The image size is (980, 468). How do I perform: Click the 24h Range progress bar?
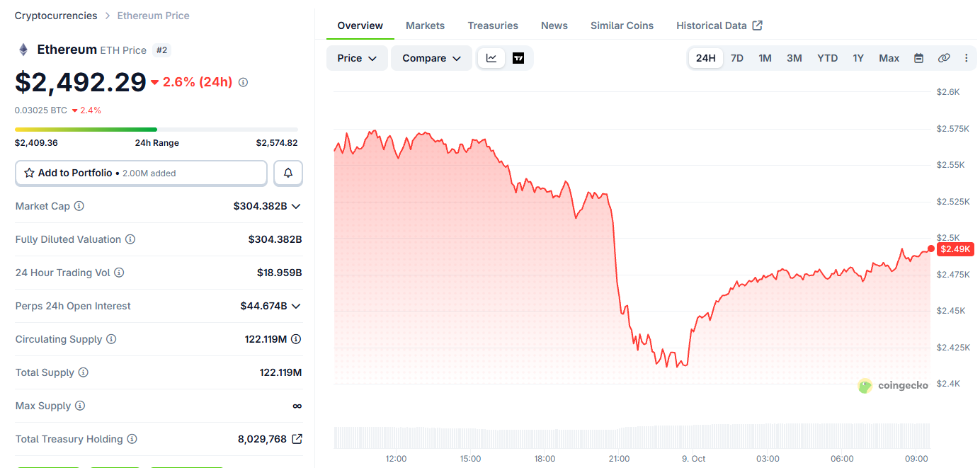click(x=156, y=130)
